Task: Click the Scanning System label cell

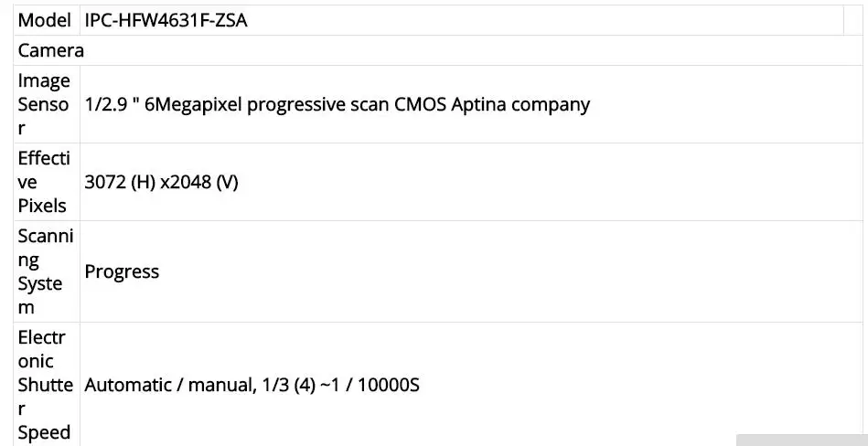Action: (x=47, y=271)
